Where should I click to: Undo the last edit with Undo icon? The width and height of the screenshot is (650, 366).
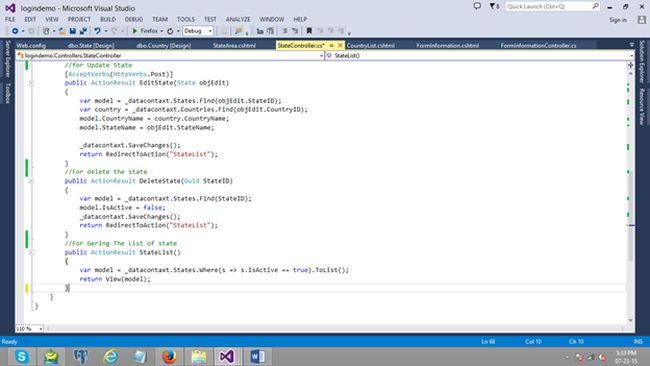(97, 31)
